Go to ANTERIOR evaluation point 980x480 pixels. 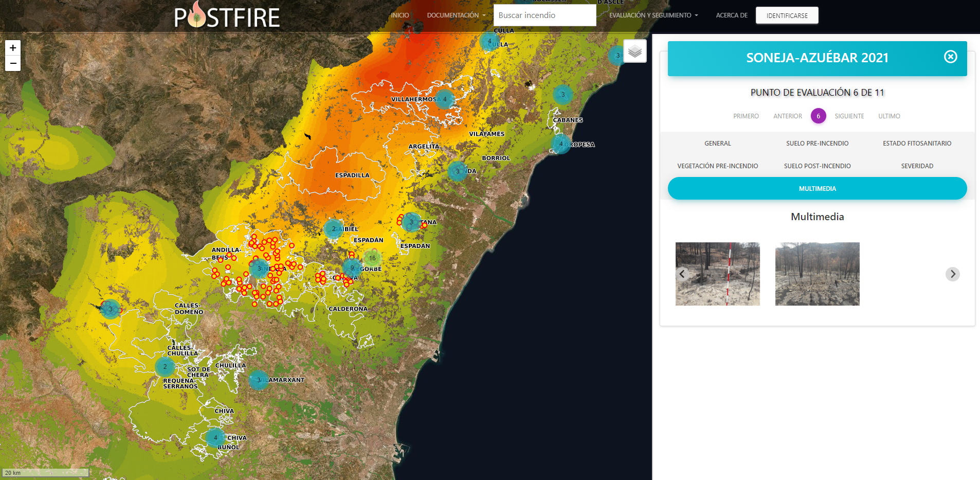tap(788, 116)
